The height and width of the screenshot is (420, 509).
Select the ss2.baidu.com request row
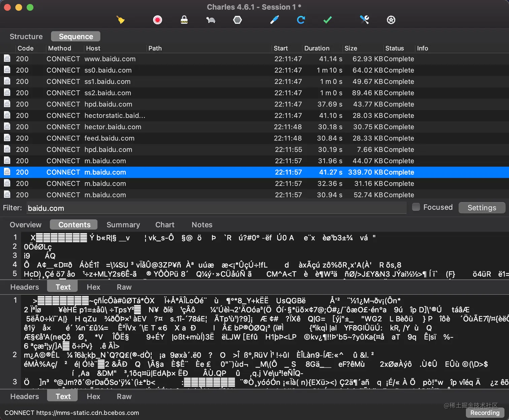tap(254, 93)
